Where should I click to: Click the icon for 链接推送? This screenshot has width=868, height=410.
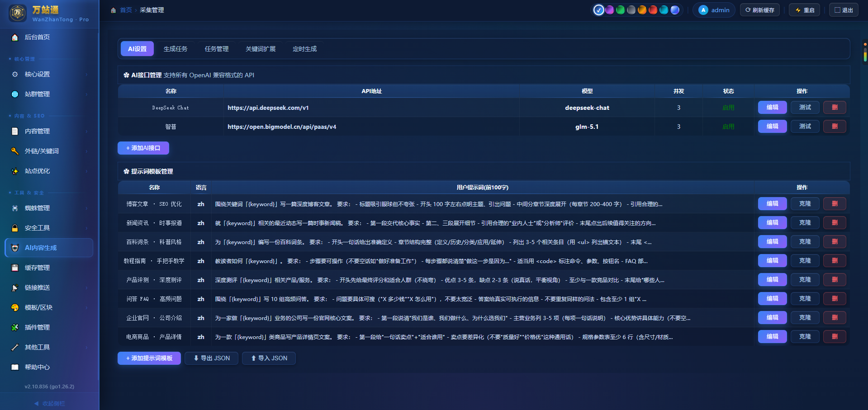click(x=15, y=288)
